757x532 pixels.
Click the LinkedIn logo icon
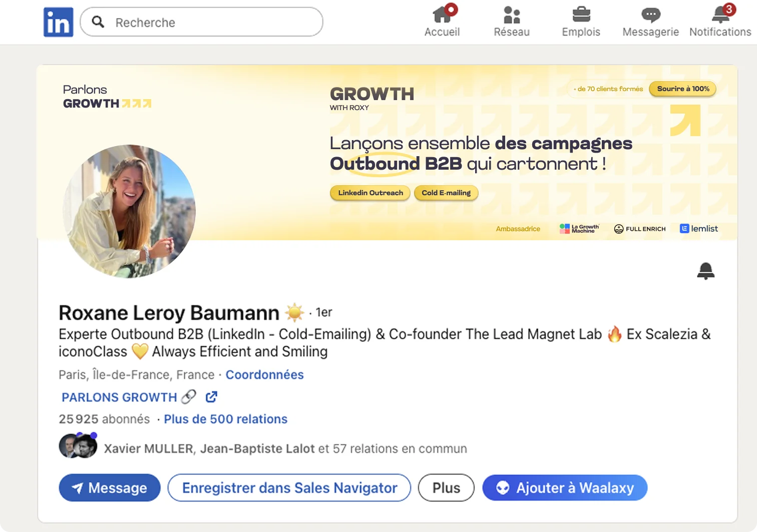[x=58, y=22]
